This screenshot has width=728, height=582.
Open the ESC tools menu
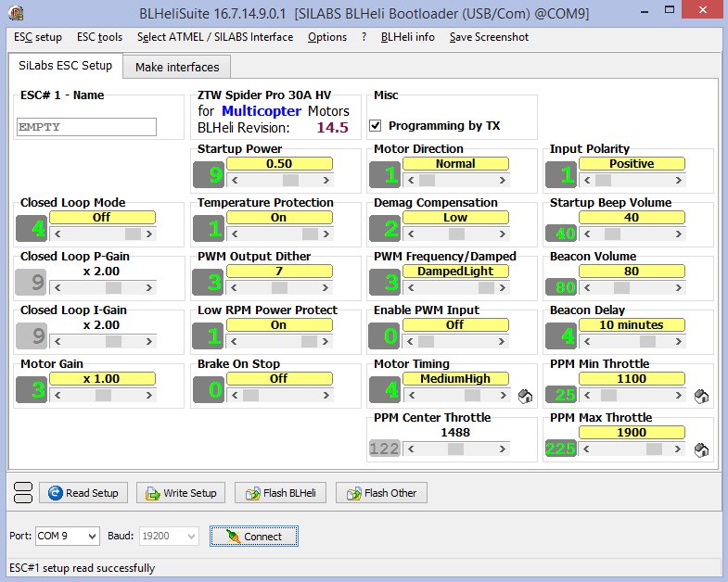pos(100,37)
